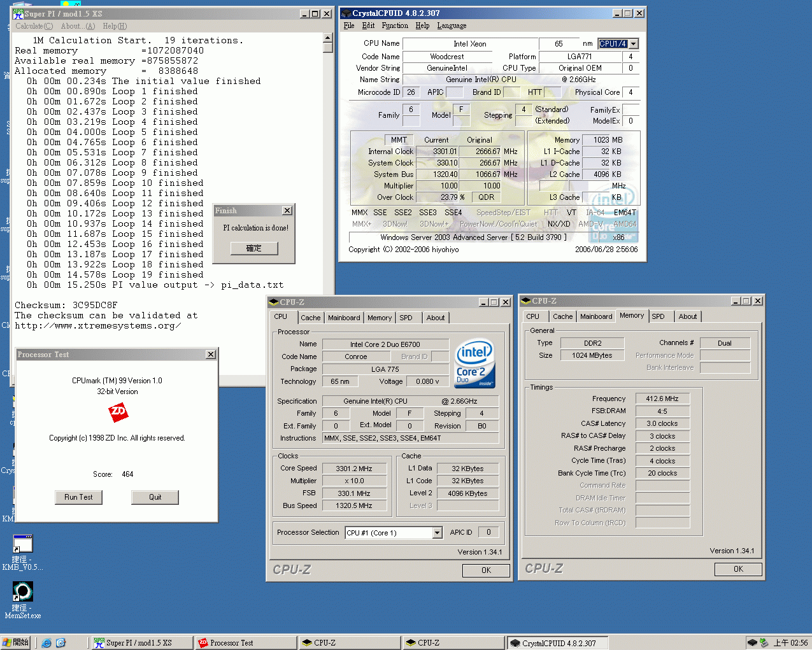812x650 pixels.
Task: Click the Super PI vertical scrollbar up arrow
Action: pos(328,38)
